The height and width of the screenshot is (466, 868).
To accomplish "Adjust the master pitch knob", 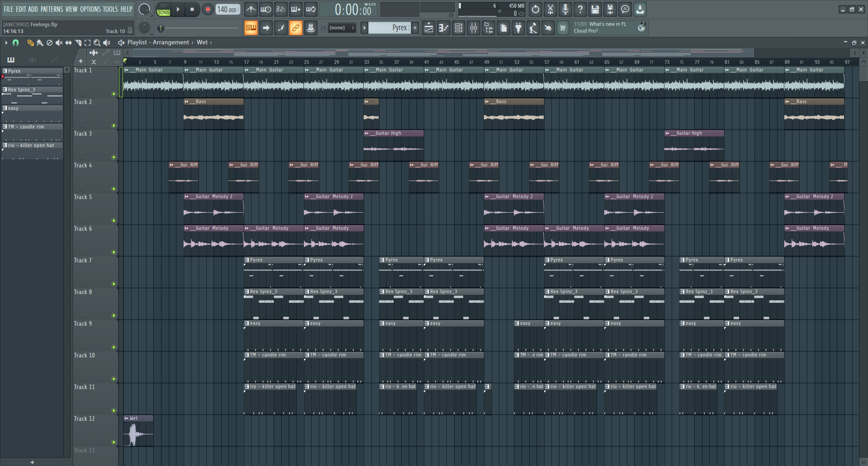I will pos(144,28).
